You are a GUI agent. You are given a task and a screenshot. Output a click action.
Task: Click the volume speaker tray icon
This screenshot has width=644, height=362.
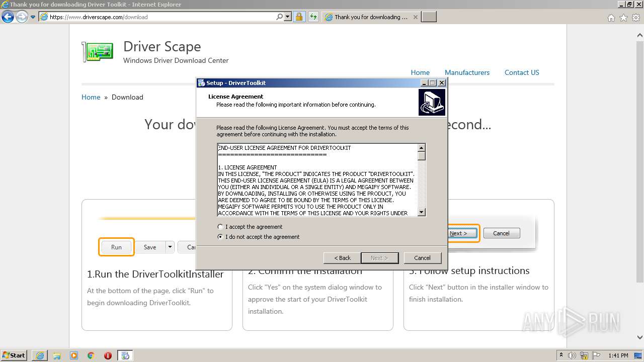(x=572, y=355)
